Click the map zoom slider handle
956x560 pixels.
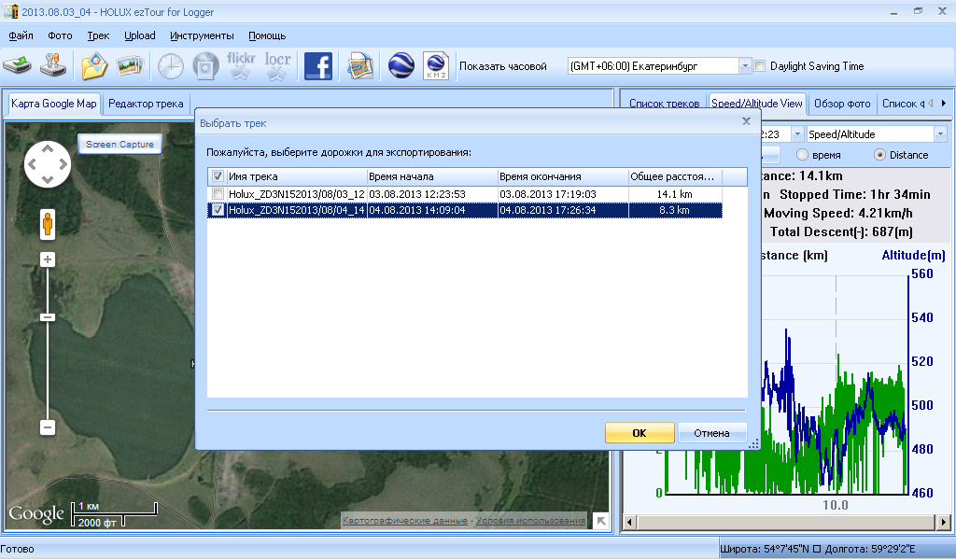(x=48, y=316)
